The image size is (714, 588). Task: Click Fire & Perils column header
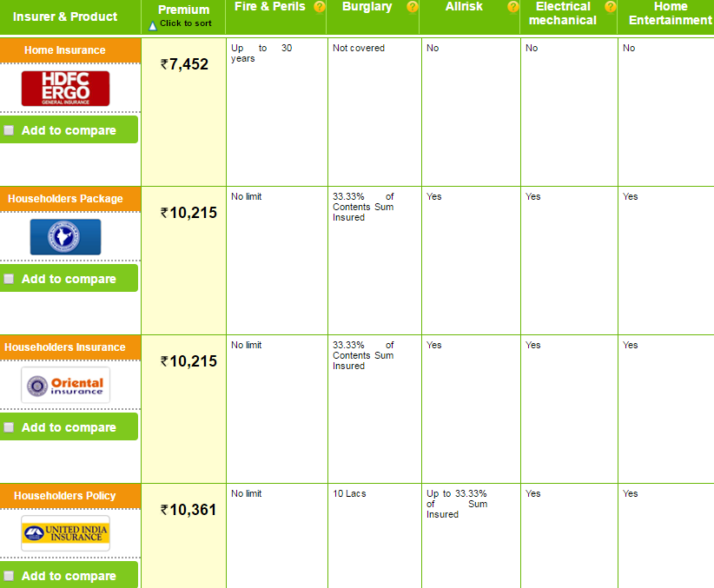click(269, 7)
